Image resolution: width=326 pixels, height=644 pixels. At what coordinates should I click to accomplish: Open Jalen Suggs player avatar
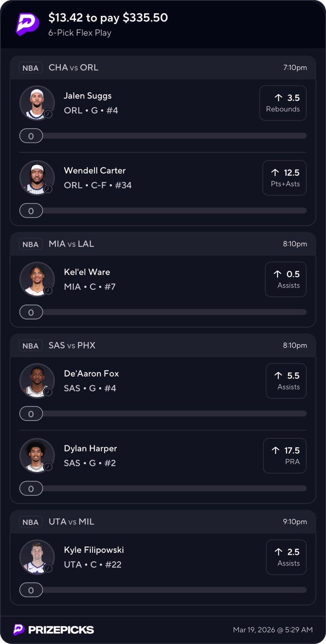37,103
